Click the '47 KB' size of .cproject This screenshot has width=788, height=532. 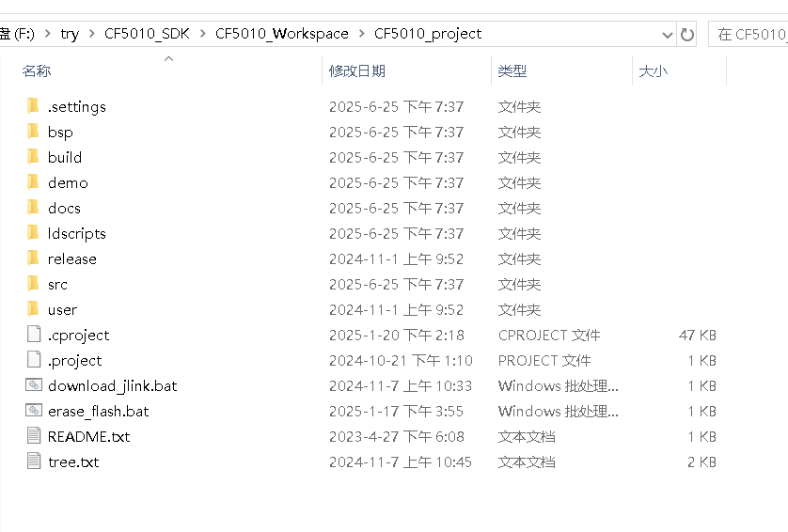[698, 335]
